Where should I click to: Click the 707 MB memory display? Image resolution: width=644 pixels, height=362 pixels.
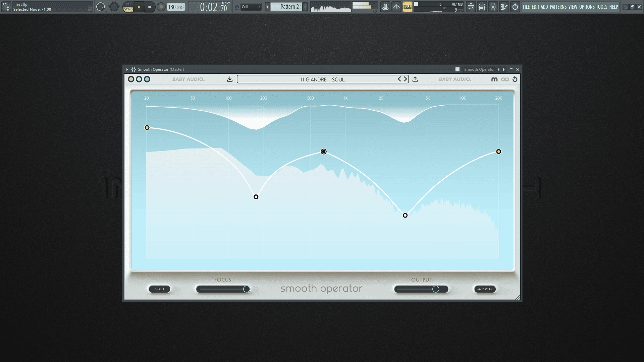(457, 4)
